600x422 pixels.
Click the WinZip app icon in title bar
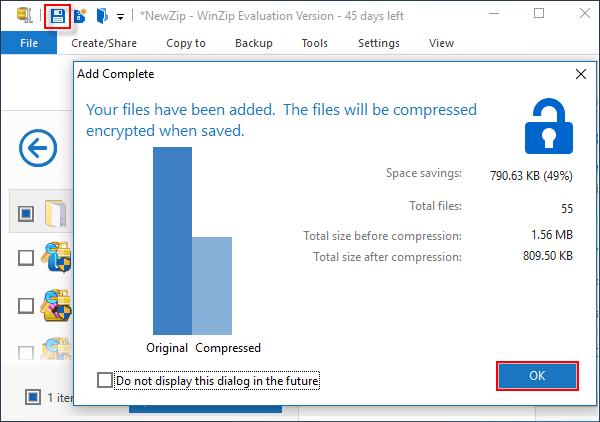[x=24, y=15]
